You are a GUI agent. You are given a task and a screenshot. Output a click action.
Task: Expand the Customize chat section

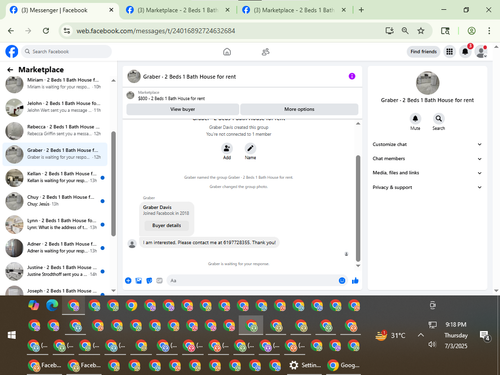click(x=427, y=144)
